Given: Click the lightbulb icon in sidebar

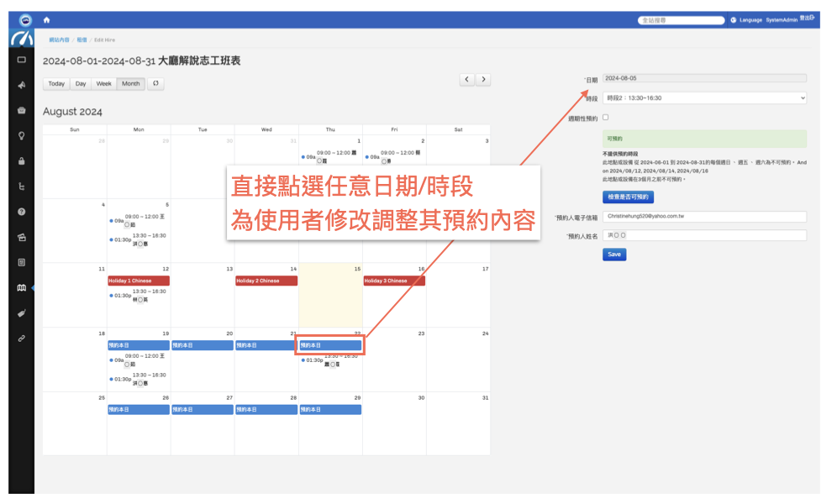Looking at the screenshot, I should pos(22,135).
